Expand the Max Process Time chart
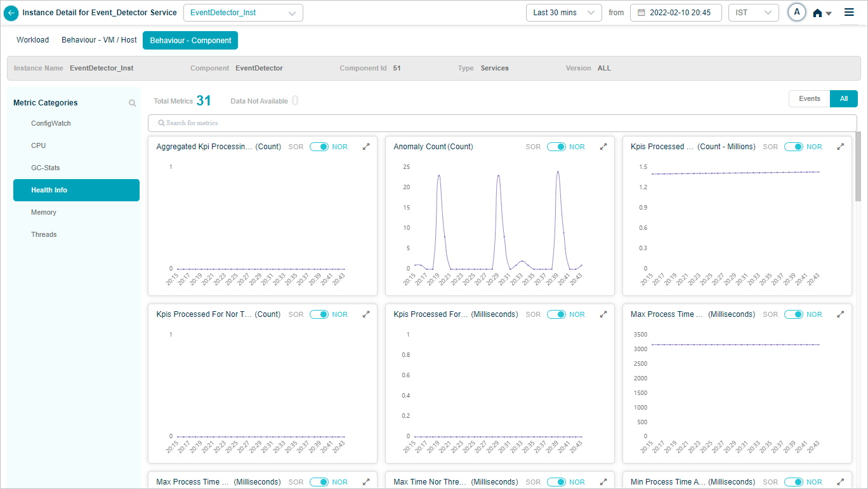 pos(841,314)
